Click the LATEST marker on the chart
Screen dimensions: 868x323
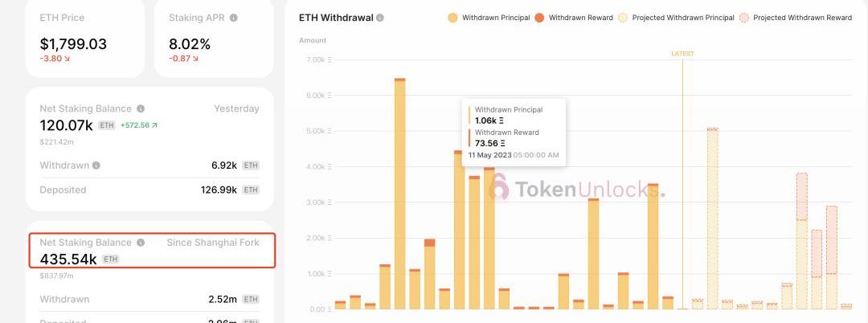point(682,54)
